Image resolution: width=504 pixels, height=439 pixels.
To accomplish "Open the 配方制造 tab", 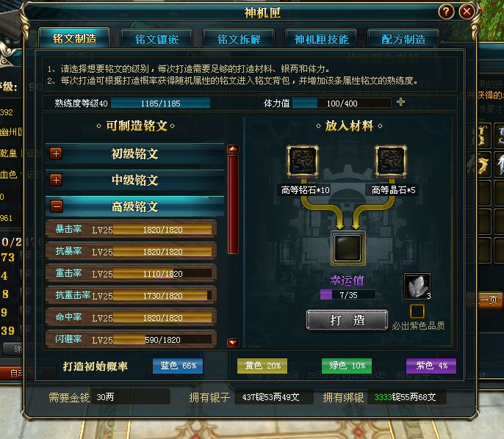I will pyautogui.click(x=403, y=39).
